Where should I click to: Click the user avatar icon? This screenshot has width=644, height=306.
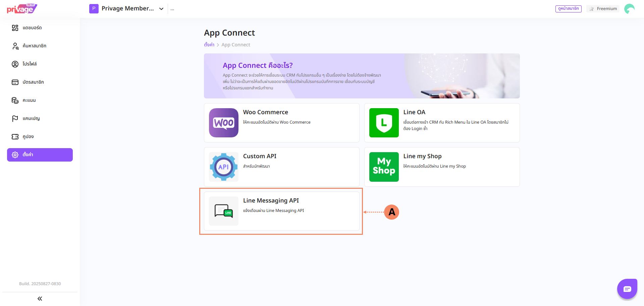[x=629, y=9]
